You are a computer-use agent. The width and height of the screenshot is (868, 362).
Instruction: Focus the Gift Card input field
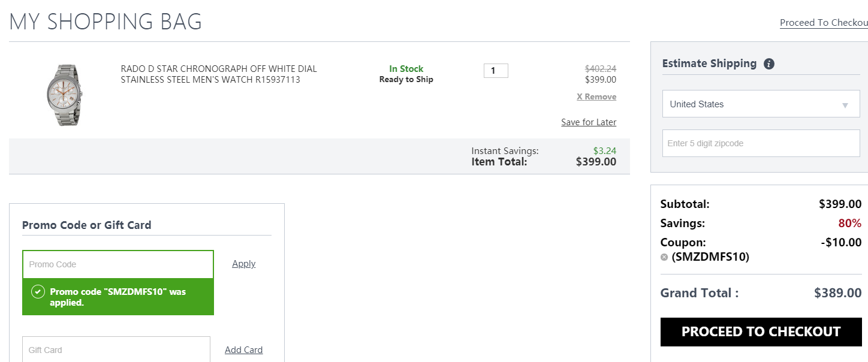(x=116, y=349)
